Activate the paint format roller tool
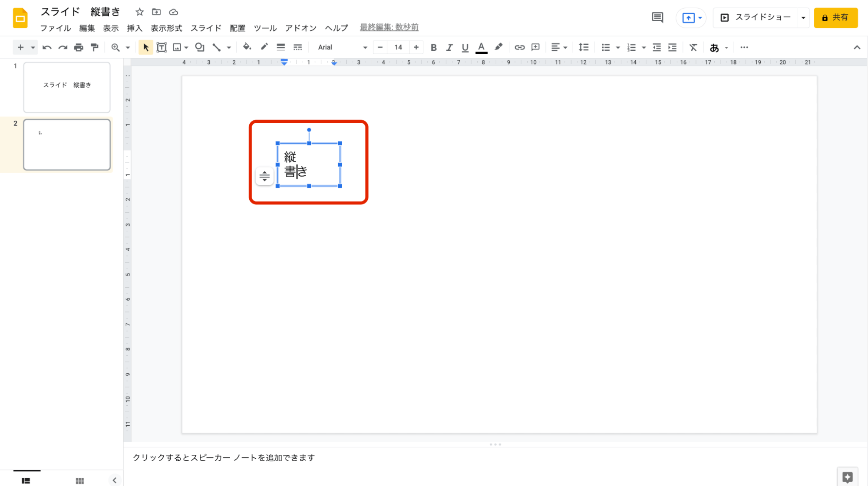Image resolution: width=868 pixels, height=486 pixels. tap(94, 47)
